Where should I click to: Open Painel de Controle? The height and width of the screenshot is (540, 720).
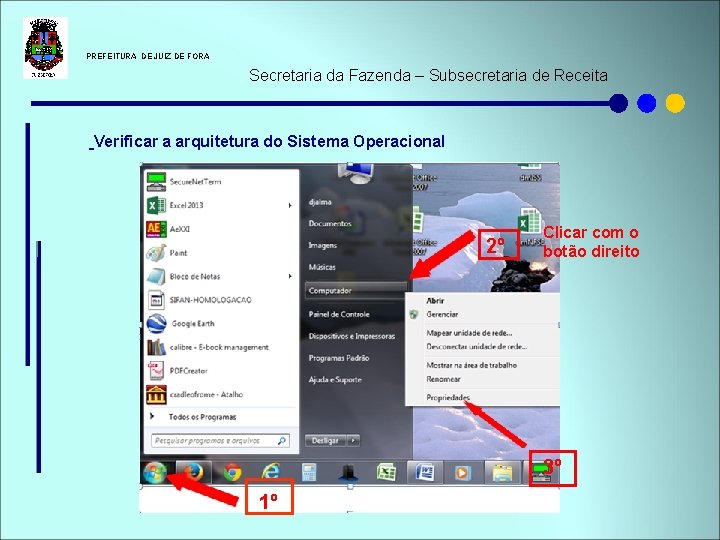[x=339, y=315]
